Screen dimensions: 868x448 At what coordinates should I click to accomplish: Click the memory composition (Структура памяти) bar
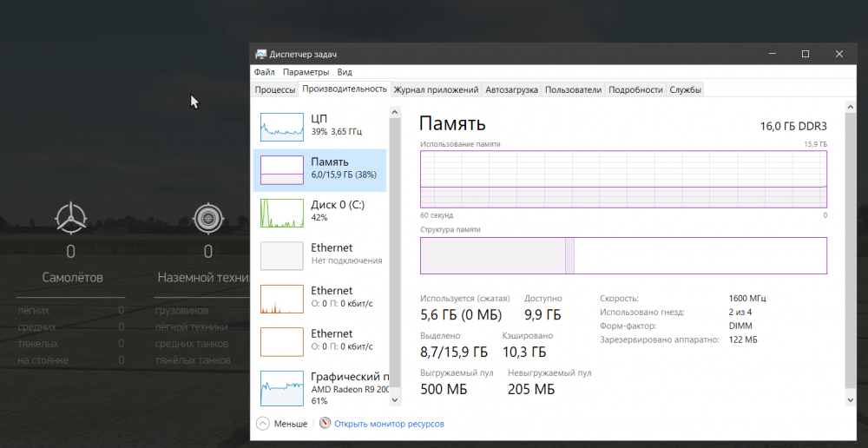[623, 255]
